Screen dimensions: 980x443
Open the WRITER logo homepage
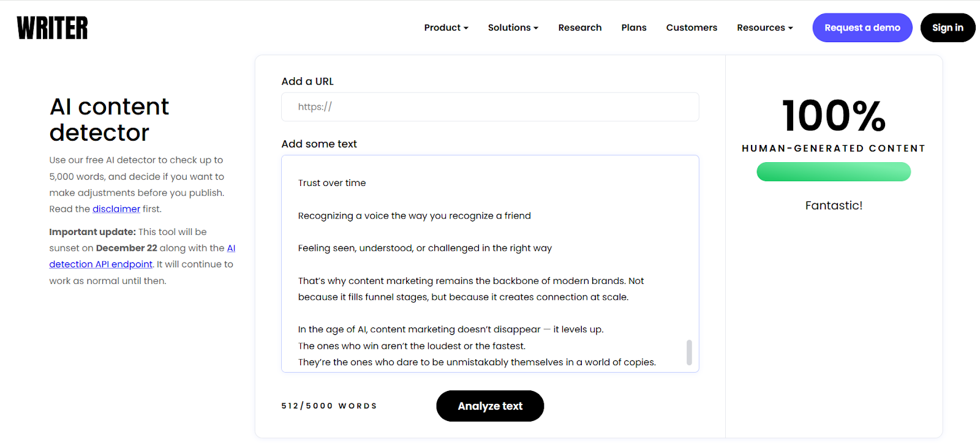click(52, 28)
